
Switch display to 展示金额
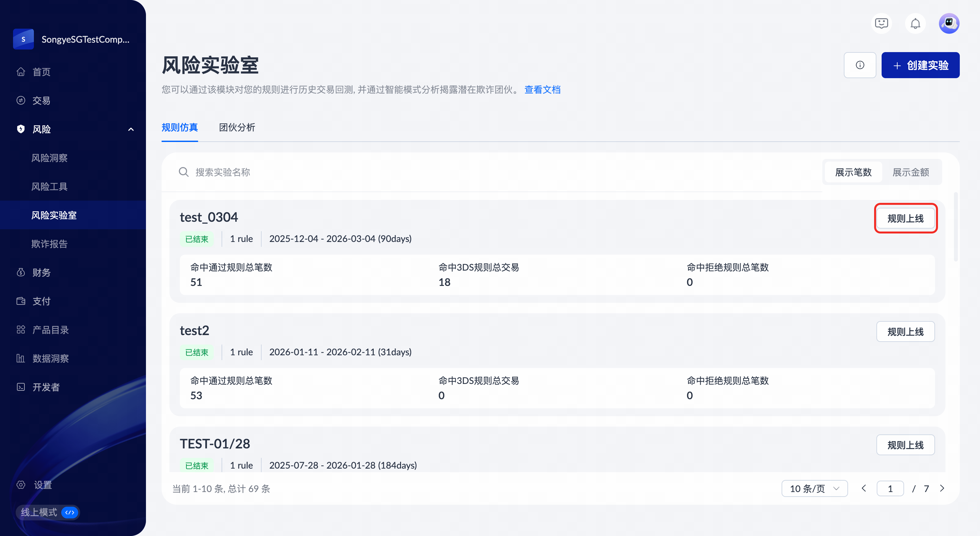tap(911, 172)
